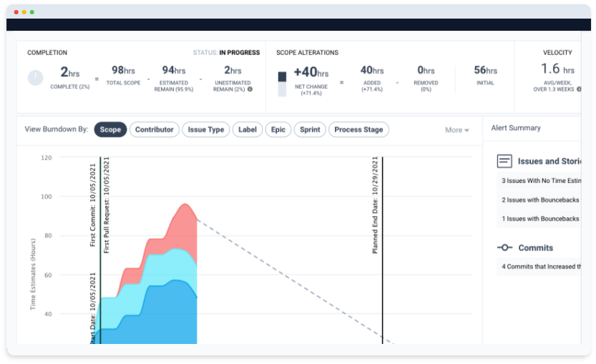Switch burndown view to Process Stage

[358, 129]
